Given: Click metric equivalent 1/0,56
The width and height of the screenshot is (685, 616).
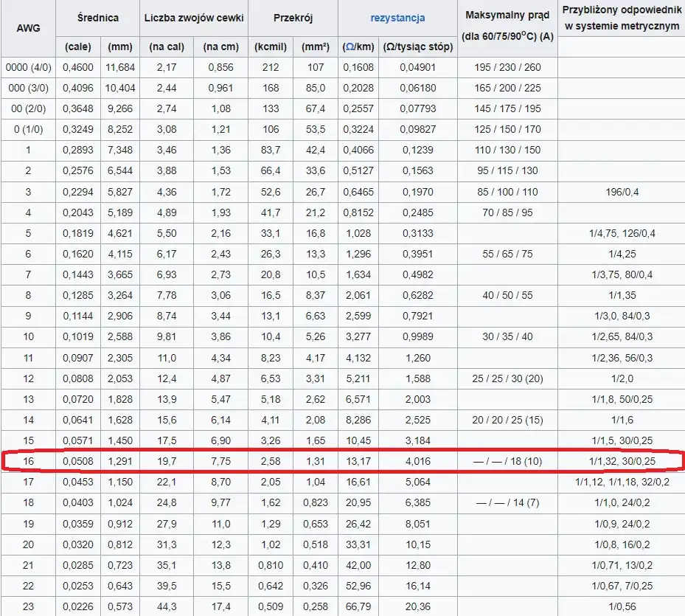Looking at the screenshot, I should click(622, 606).
